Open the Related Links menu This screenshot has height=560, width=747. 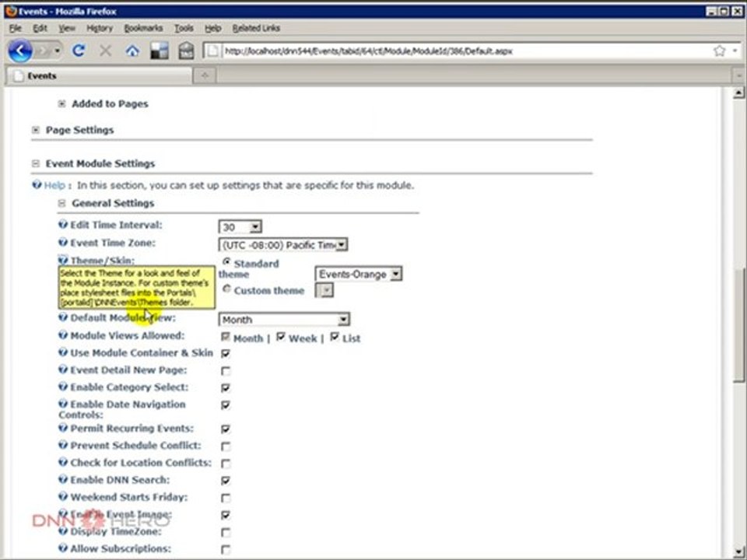(256, 28)
